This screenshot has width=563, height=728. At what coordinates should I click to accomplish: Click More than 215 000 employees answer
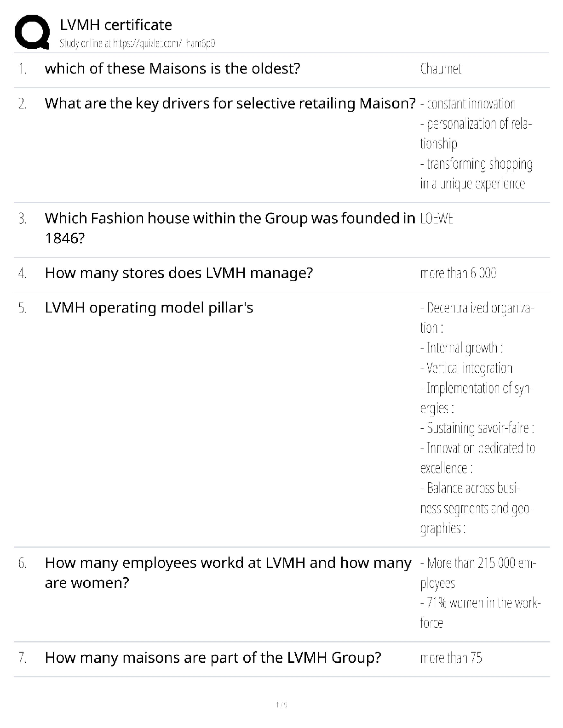pos(478,563)
